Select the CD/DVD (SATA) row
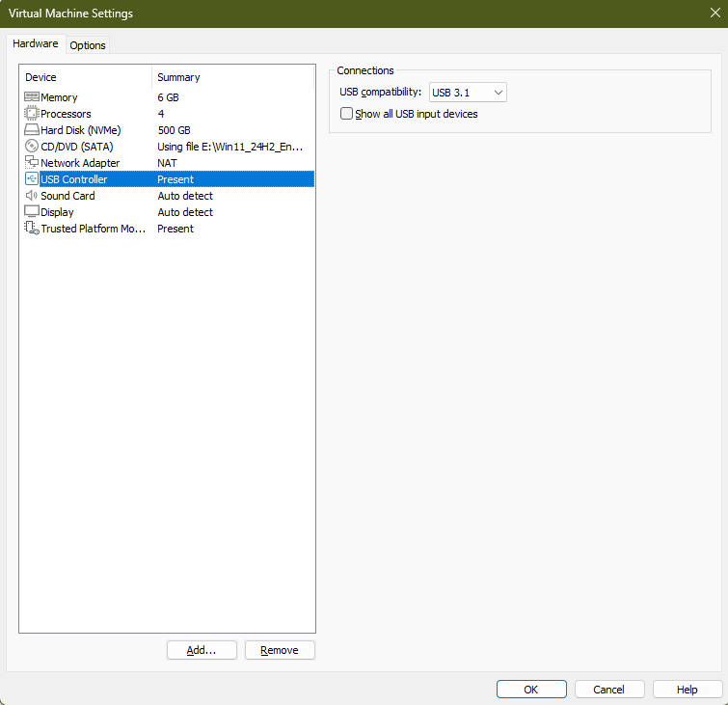This screenshot has width=728, height=705. coord(169,147)
